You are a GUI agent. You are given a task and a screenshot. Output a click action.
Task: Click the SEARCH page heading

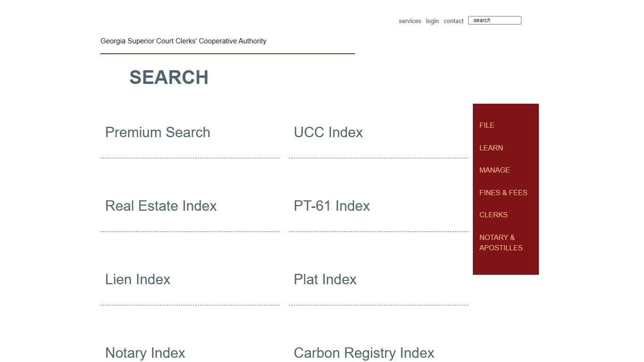click(x=169, y=77)
